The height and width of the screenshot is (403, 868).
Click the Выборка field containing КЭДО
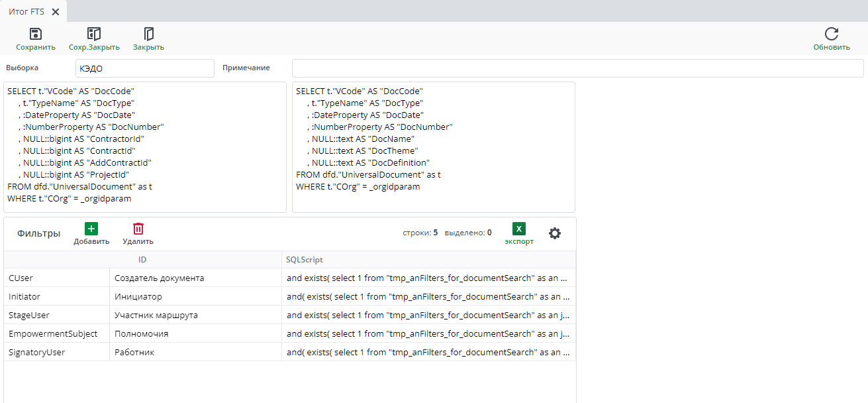145,68
